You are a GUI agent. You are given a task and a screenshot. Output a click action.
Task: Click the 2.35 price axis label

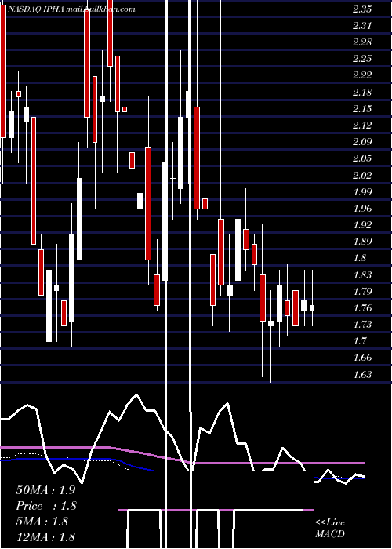pos(362,9)
